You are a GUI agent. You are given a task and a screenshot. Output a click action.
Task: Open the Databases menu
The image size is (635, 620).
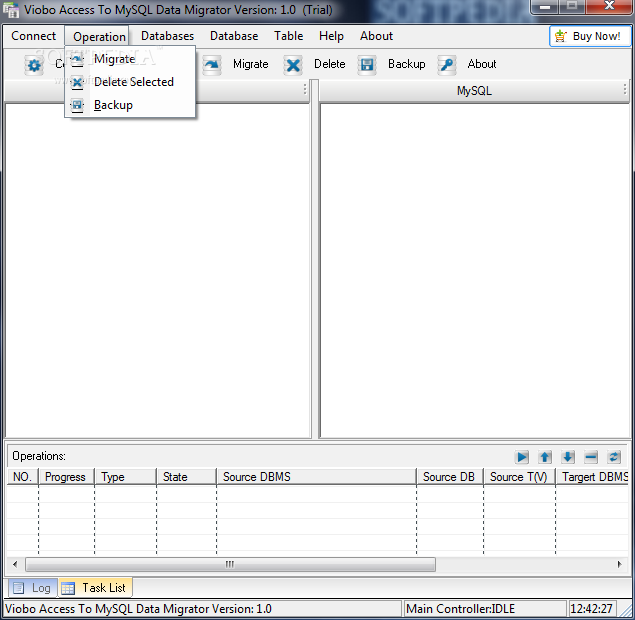(x=167, y=36)
